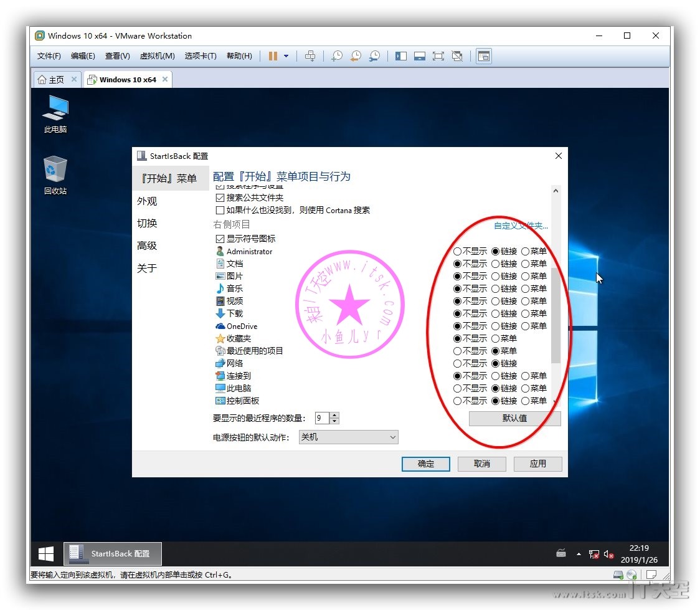Click the console view toolbar icon

point(484,56)
